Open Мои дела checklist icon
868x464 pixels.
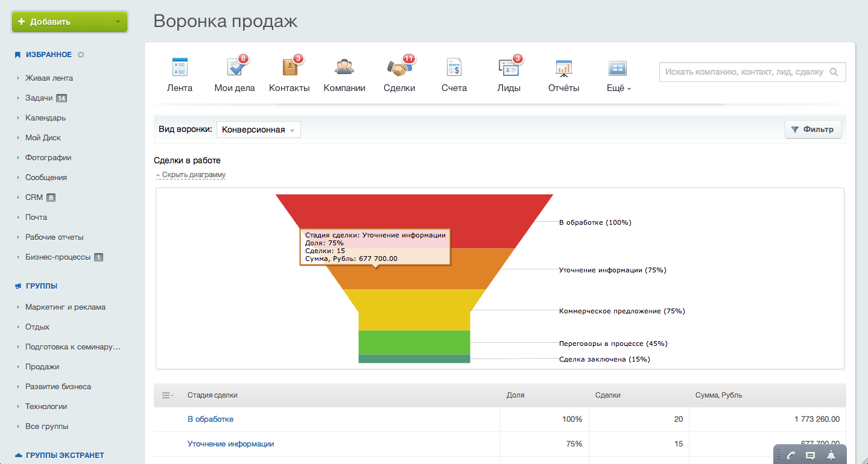tap(234, 67)
